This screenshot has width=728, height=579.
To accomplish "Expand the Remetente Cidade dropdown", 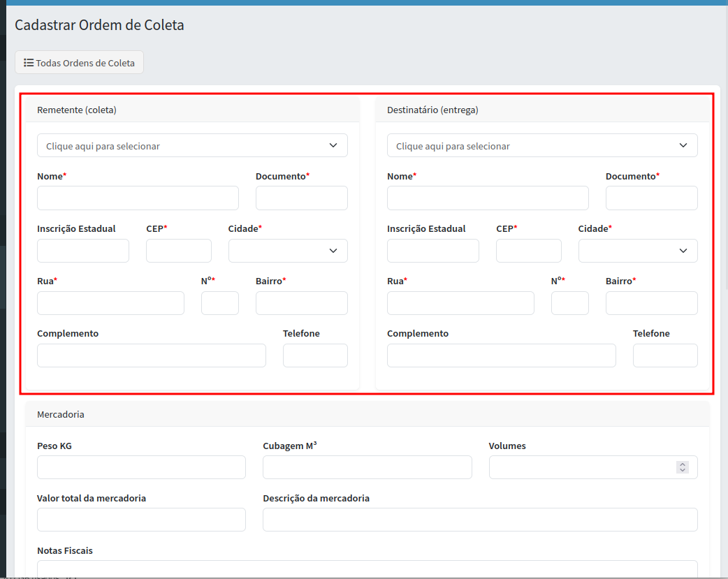I will (x=288, y=251).
